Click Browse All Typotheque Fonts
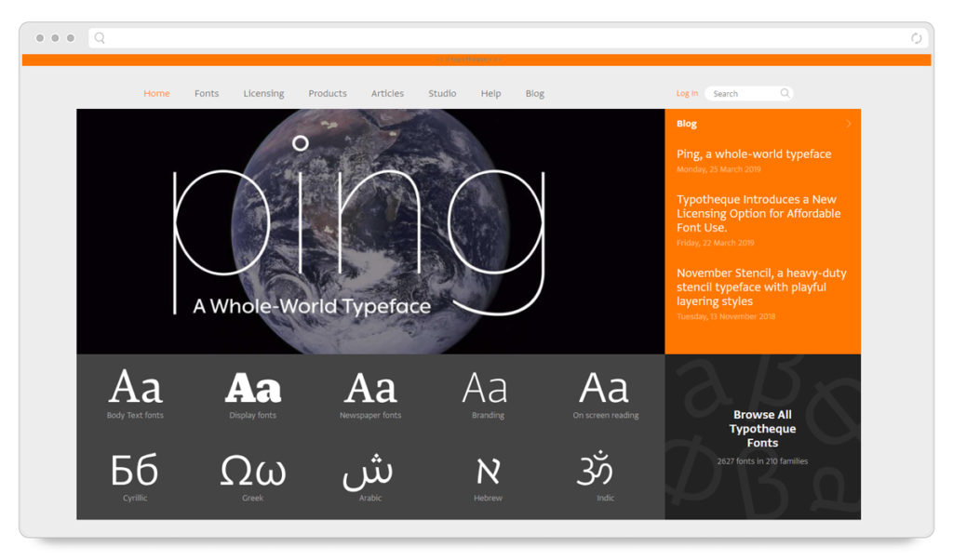 click(762, 428)
